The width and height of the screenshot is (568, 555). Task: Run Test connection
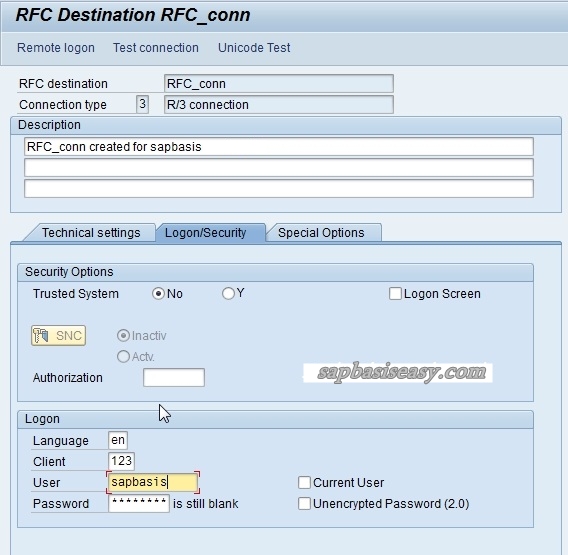pos(156,48)
